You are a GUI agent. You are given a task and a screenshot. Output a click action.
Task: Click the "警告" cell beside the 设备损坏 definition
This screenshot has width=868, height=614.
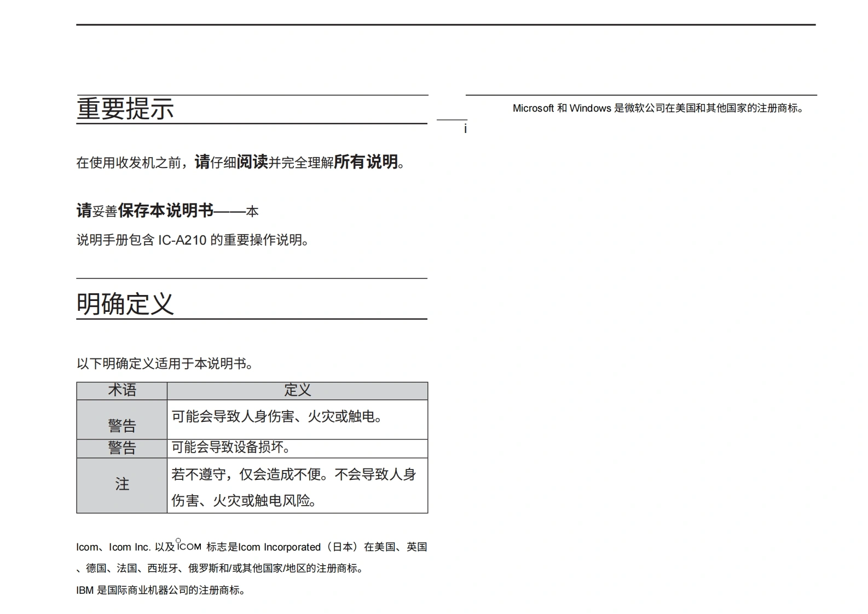coord(122,448)
